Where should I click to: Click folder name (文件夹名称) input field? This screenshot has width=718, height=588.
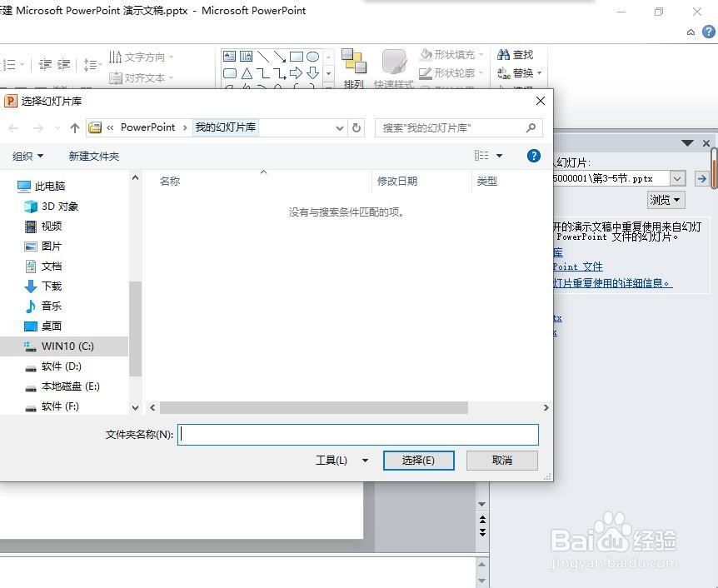coord(358,435)
